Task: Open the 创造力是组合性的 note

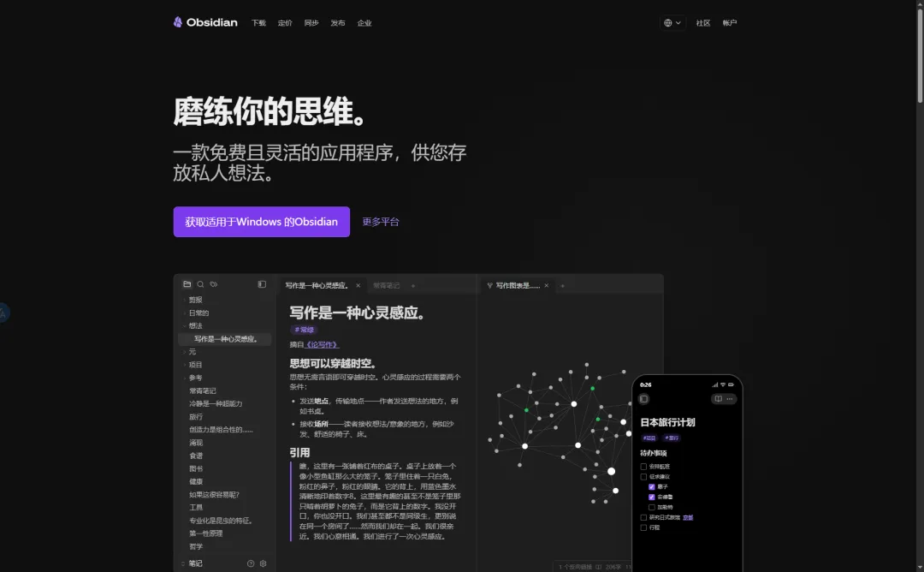Action: tap(221, 430)
